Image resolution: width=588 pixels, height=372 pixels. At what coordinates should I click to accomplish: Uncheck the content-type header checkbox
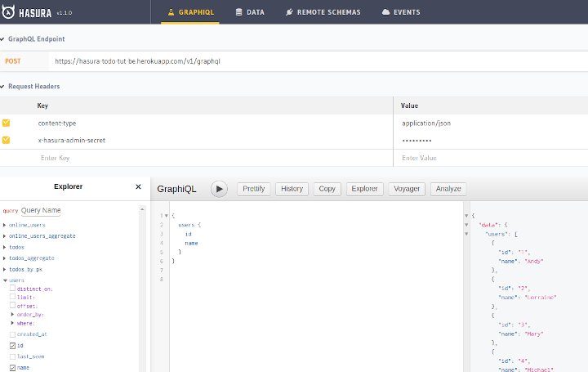coord(6,123)
